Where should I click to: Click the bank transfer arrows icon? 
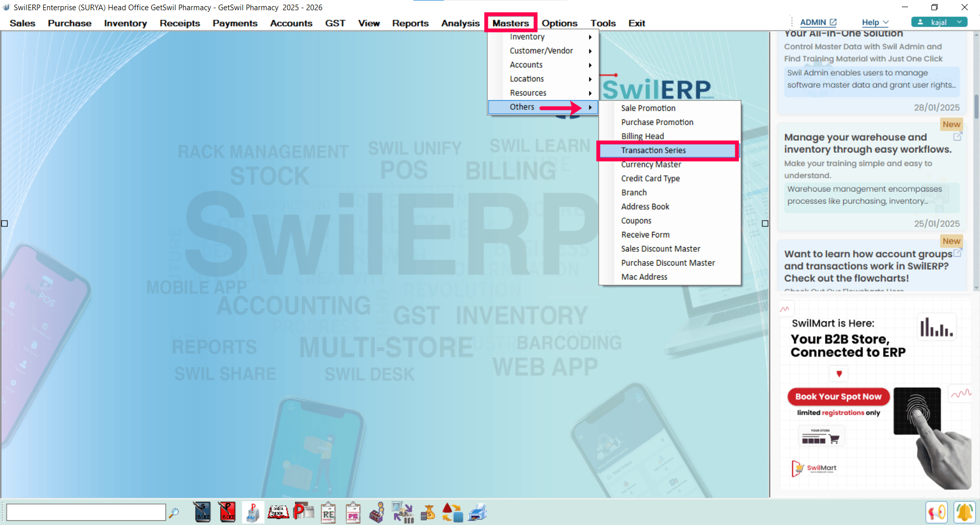tap(403, 512)
